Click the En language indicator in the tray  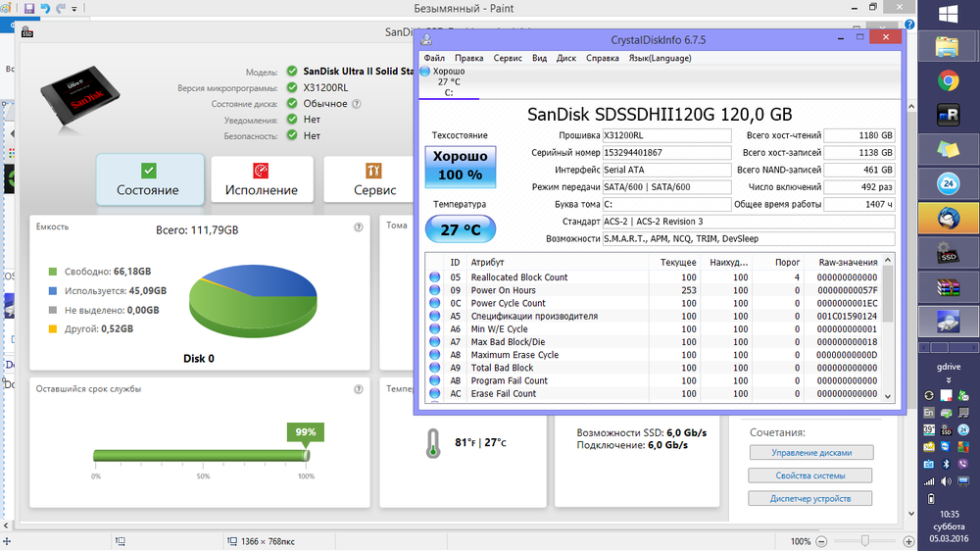[x=929, y=413]
